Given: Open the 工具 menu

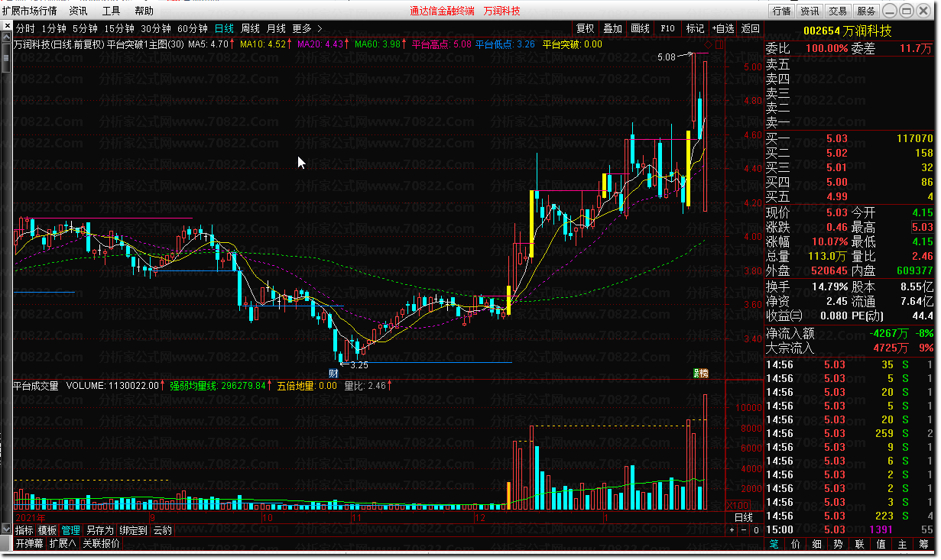Looking at the screenshot, I should coord(111,11).
